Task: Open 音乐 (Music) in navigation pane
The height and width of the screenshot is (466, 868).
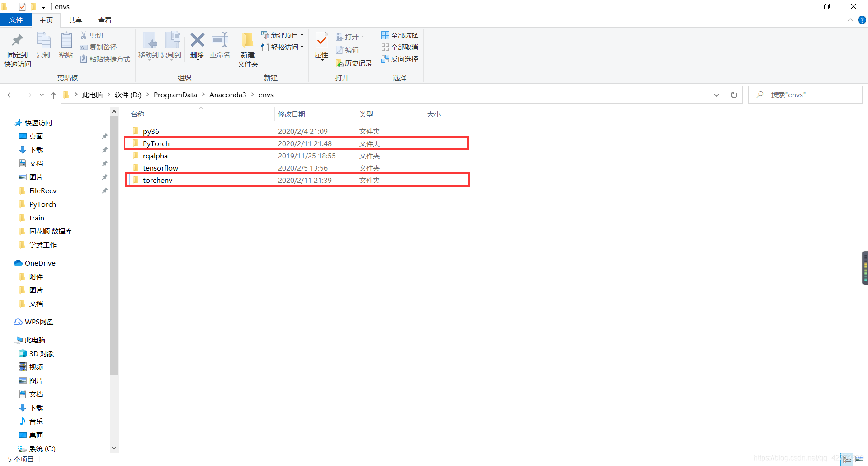Action: 31,421
